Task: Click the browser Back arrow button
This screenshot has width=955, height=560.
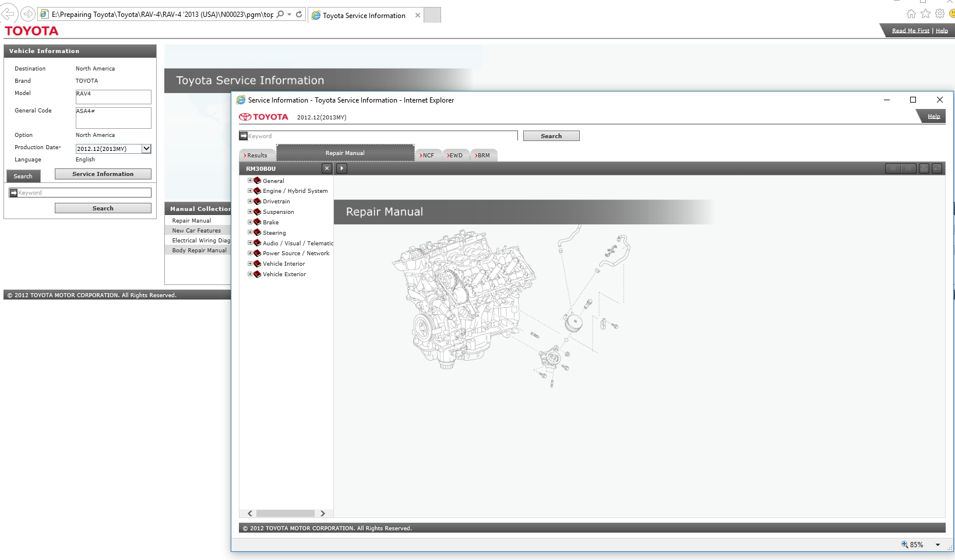Action: [x=8, y=14]
